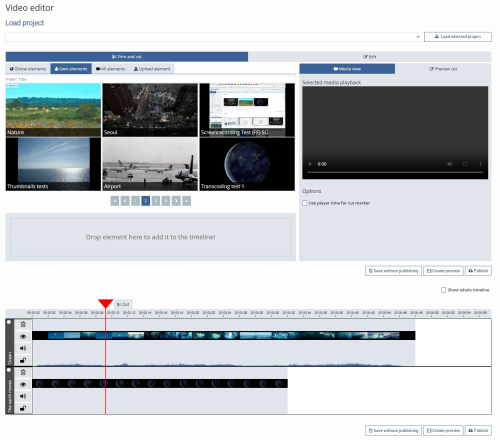The height and width of the screenshot is (440, 500).
Task: Toggle lock on the earth moves track
Action: [23, 408]
